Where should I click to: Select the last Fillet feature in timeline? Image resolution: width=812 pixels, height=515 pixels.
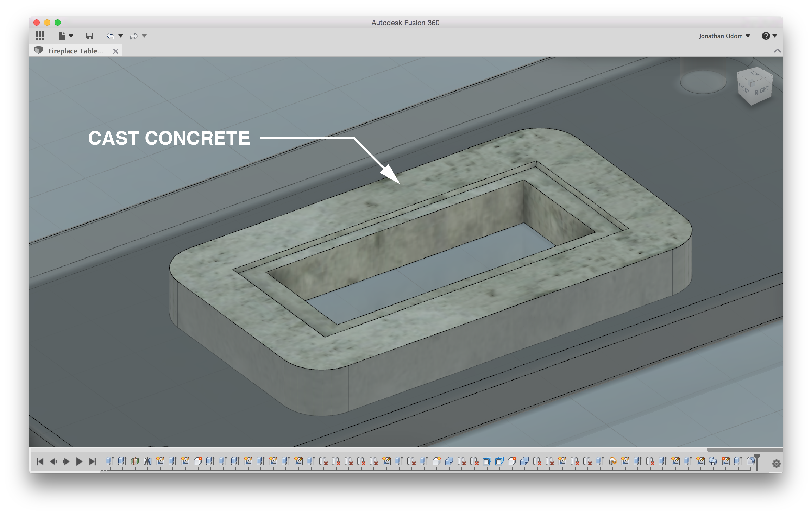751,461
